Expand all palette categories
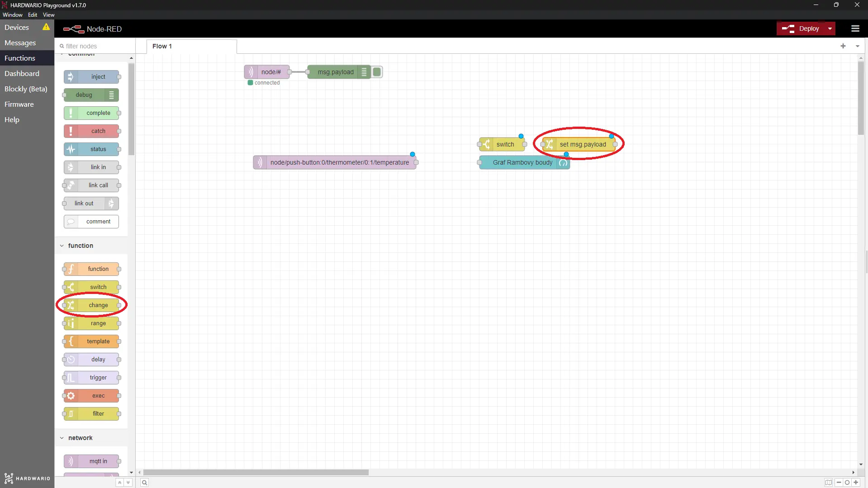This screenshot has width=868, height=488. [128, 483]
